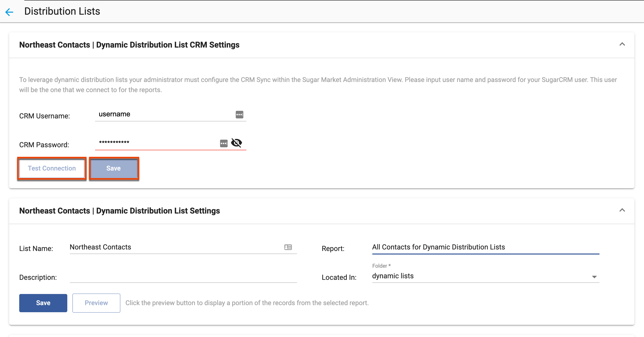Collapse the Dynamic Distribution List Settings panel
The width and height of the screenshot is (644, 337).
pyautogui.click(x=622, y=210)
